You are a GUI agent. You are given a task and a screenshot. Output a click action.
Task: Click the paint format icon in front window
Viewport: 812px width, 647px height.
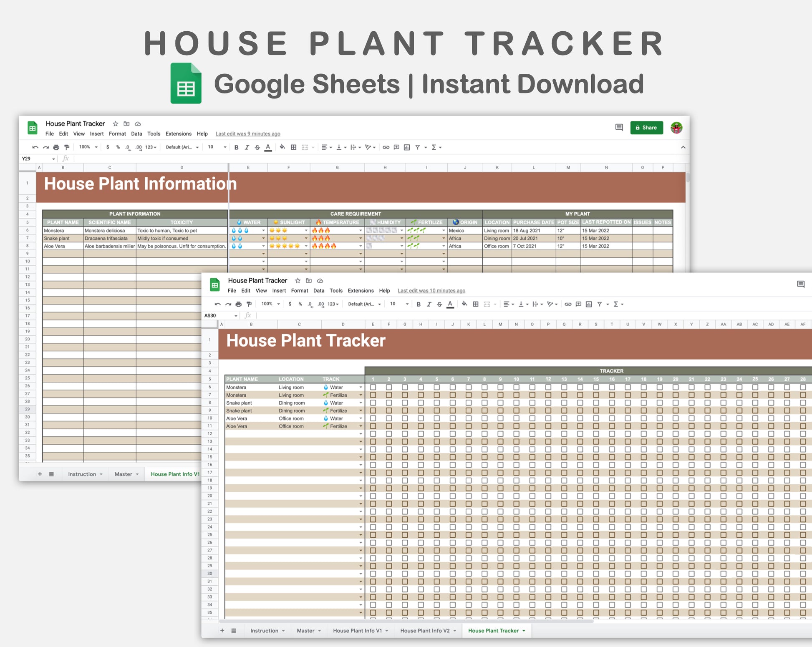pos(249,304)
